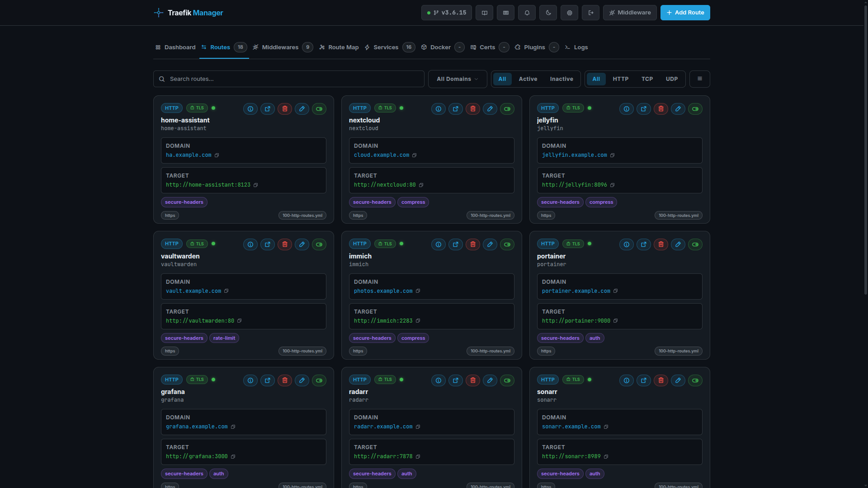This screenshot has height=488, width=868.
Task: Toggle portainer route enabled switch
Action: (695, 244)
